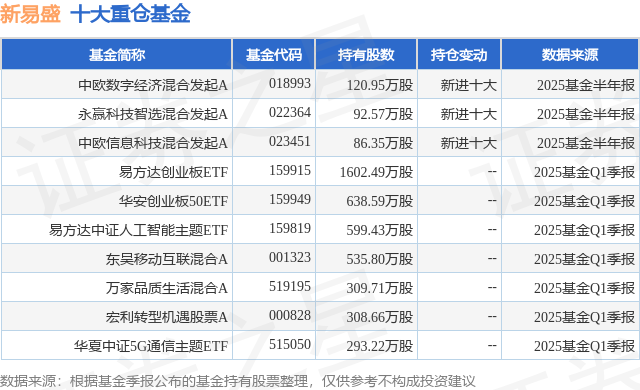Click the 基金简称 column header
The width and height of the screenshot is (640, 390).
point(117,55)
